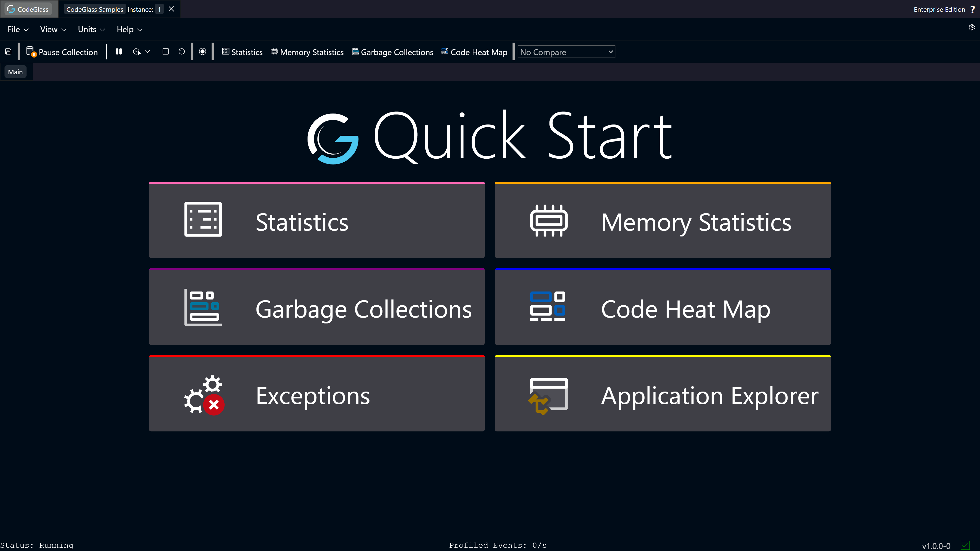This screenshot has height=551, width=980.
Task: Open the Help menu
Action: (129, 29)
